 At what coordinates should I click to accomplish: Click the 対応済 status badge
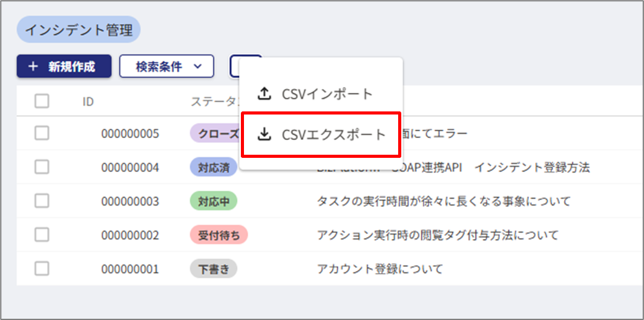pyautogui.click(x=213, y=167)
